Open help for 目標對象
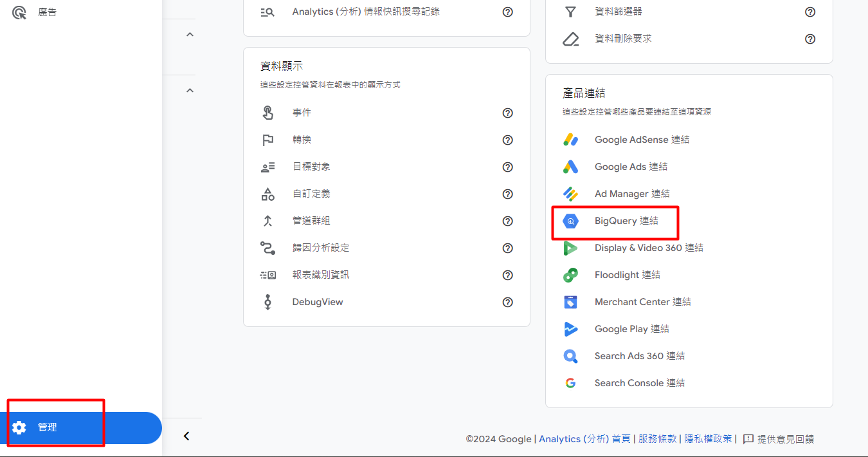Image resolution: width=868 pixels, height=457 pixels. click(x=508, y=167)
